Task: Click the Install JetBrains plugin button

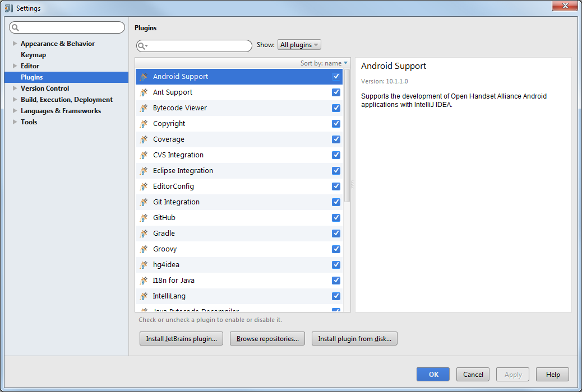Action: [x=181, y=339]
